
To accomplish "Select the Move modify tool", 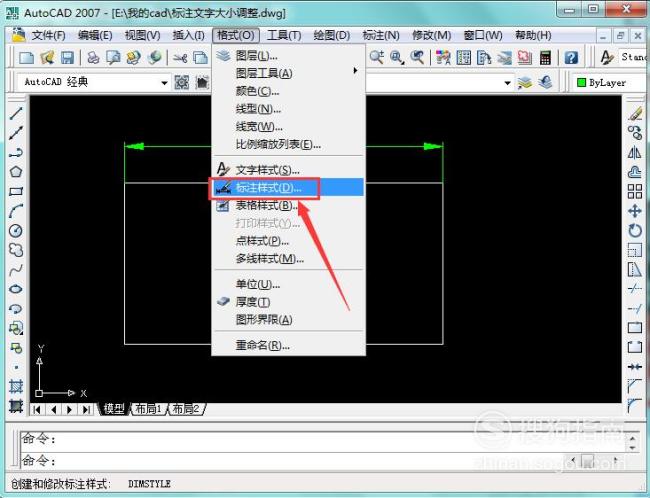I will point(635,211).
